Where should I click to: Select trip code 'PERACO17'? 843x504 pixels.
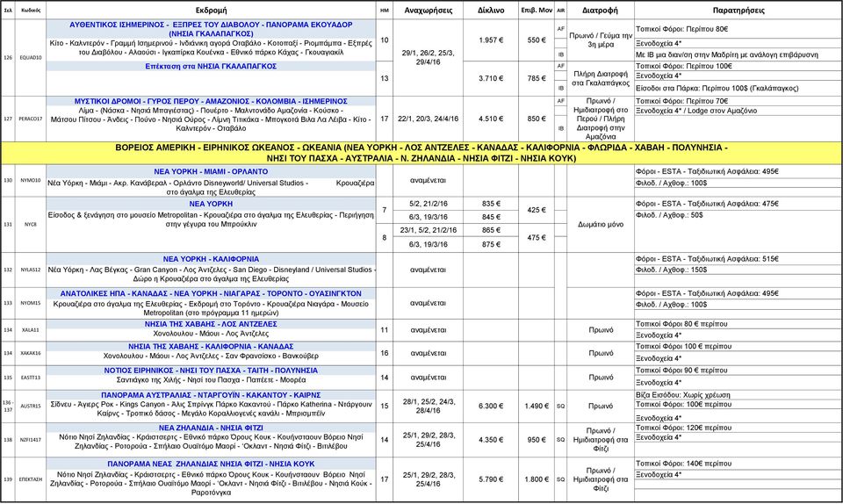pyautogui.click(x=31, y=119)
